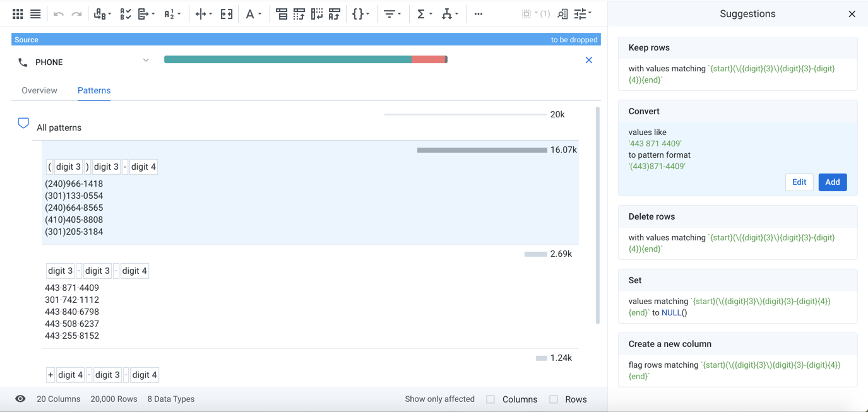This screenshot has height=412, width=868.
Task: Switch to grid view icon
Action: (18, 14)
